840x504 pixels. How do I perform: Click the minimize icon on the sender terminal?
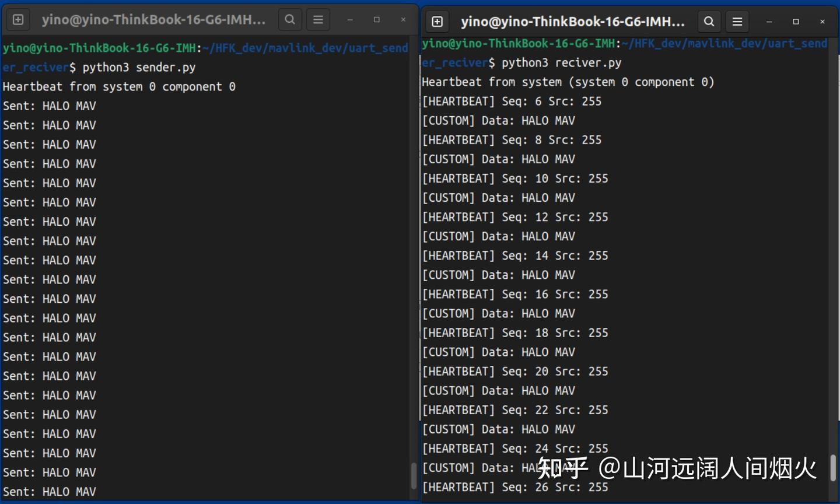[x=349, y=19]
